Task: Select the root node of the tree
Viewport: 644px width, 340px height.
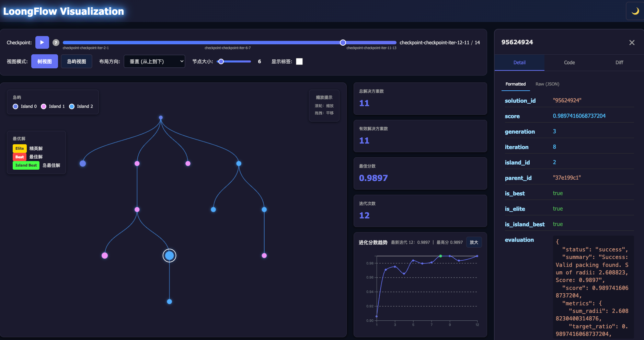Action: coord(161,117)
